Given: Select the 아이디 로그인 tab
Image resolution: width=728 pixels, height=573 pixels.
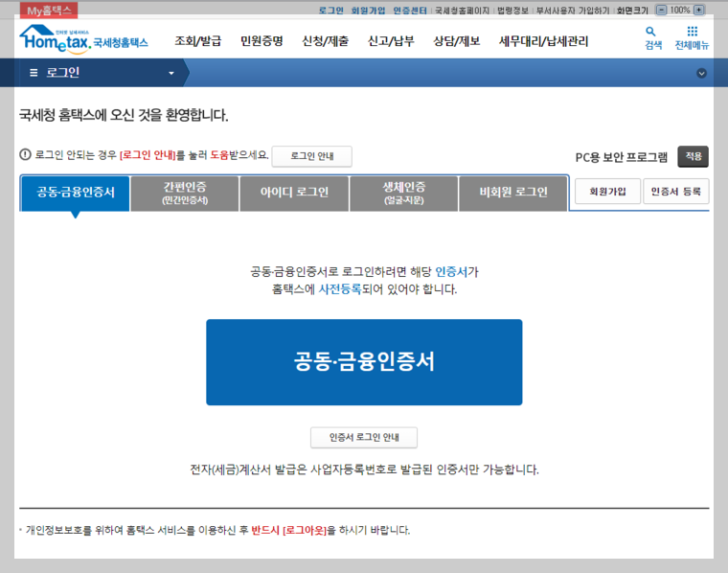Looking at the screenshot, I should click(294, 194).
